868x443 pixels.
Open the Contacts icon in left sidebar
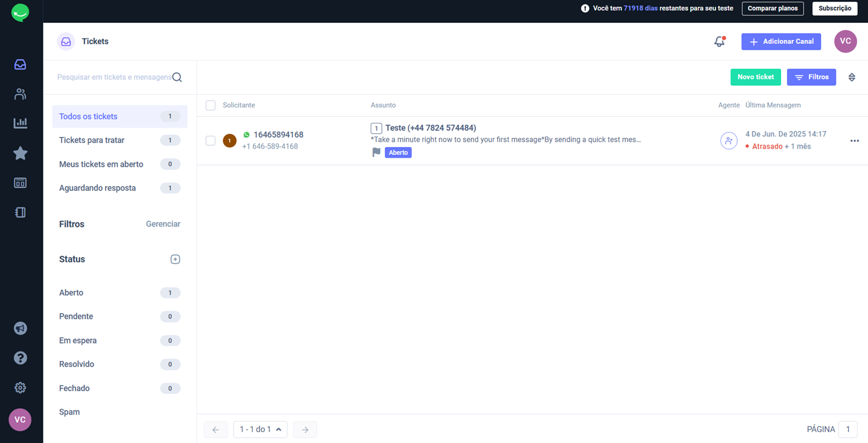[x=21, y=94]
